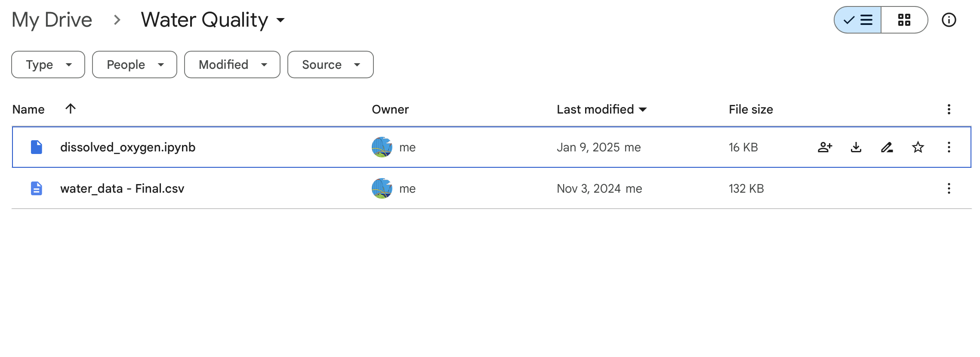Screen dimensions: 980x357
Task: Star the dissolved_oxygen.ipynb file
Action: (x=918, y=147)
